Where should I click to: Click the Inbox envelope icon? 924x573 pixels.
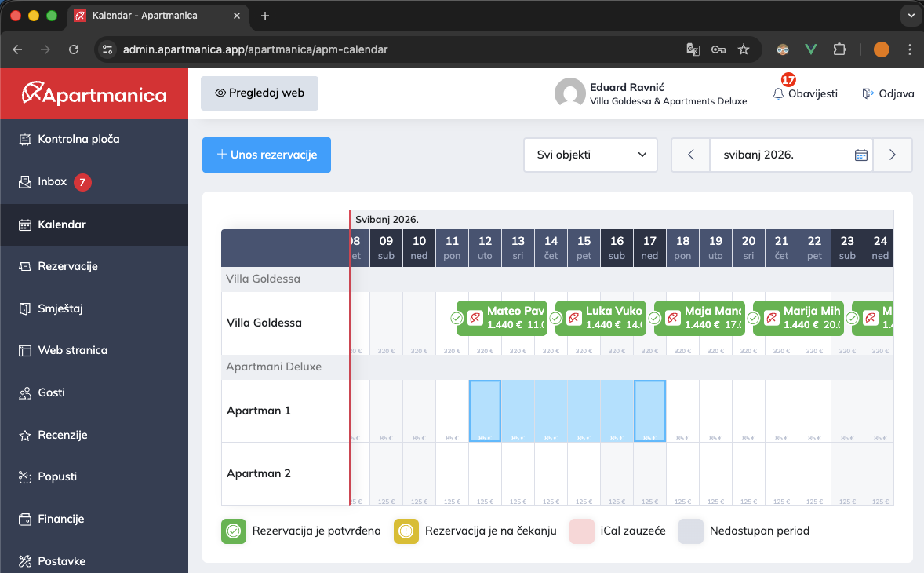click(25, 182)
